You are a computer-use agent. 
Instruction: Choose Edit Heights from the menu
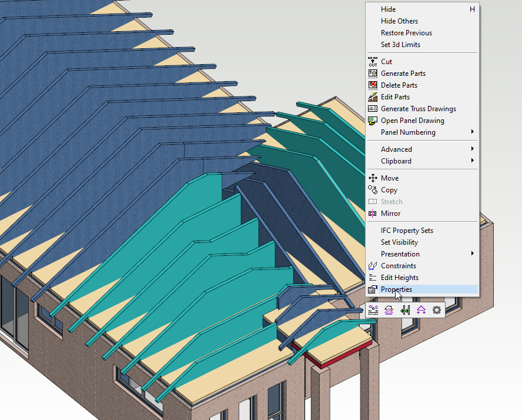[x=400, y=278]
